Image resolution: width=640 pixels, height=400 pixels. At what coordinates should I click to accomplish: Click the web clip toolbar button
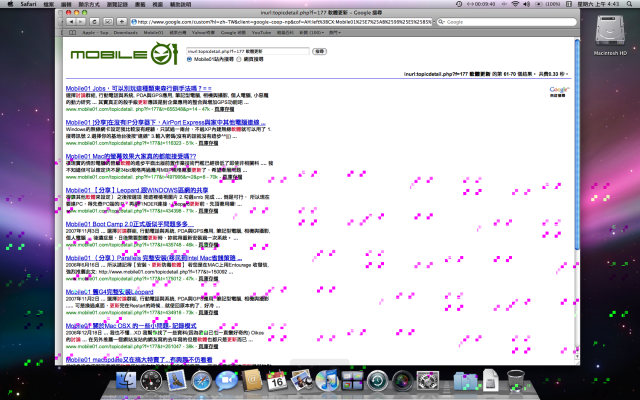[108, 22]
